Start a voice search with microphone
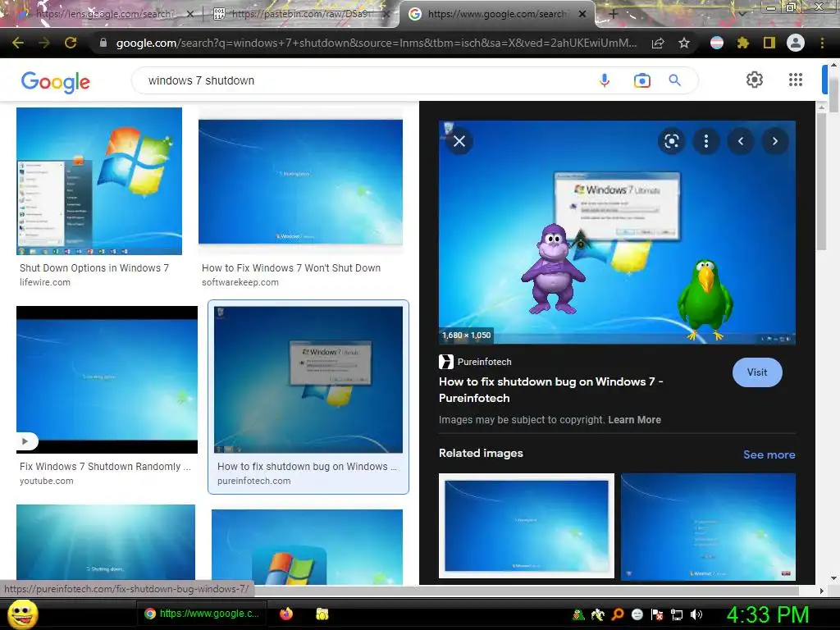The image size is (840, 630). tap(605, 80)
